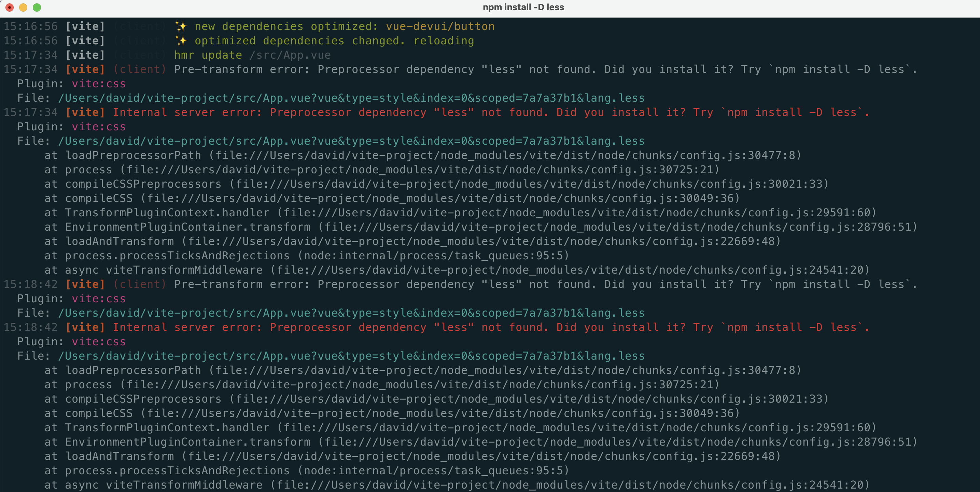Close the terminal window with red button

tap(10, 7)
